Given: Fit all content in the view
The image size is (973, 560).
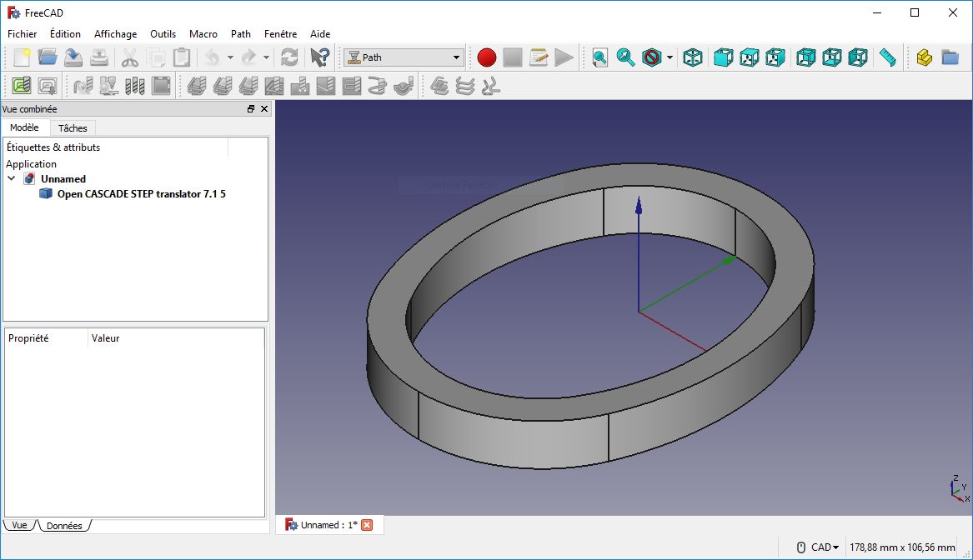Looking at the screenshot, I should pos(600,57).
